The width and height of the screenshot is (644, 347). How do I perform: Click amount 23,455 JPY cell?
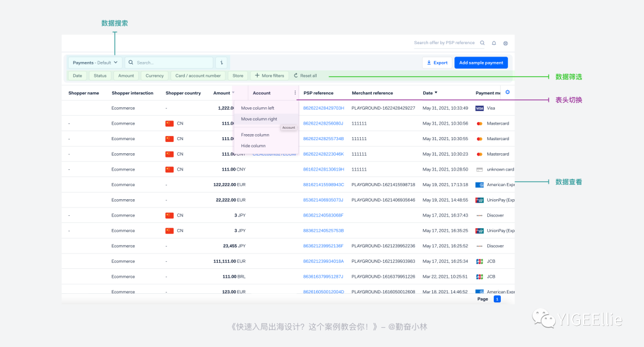tap(234, 246)
